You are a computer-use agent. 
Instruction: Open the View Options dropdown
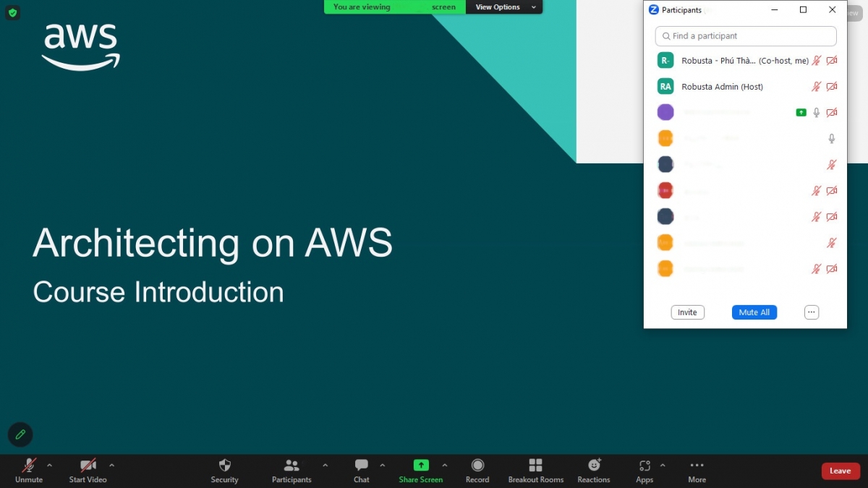(504, 7)
